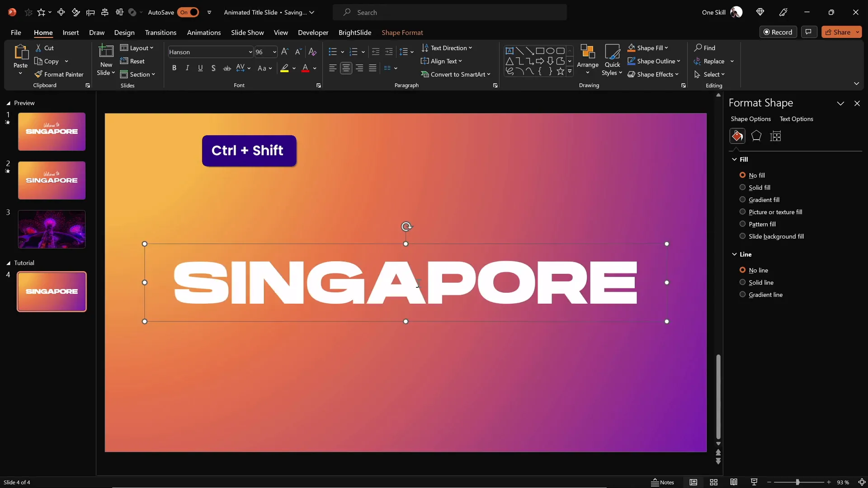Cut the selection
The width and height of the screenshot is (868, 488).
pos(45,48)
